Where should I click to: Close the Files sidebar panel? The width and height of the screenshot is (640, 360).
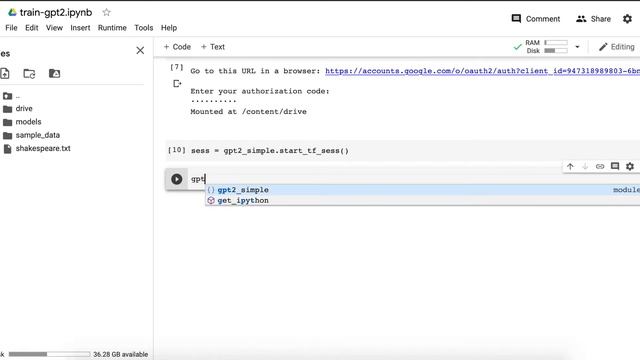coord(140,50)
